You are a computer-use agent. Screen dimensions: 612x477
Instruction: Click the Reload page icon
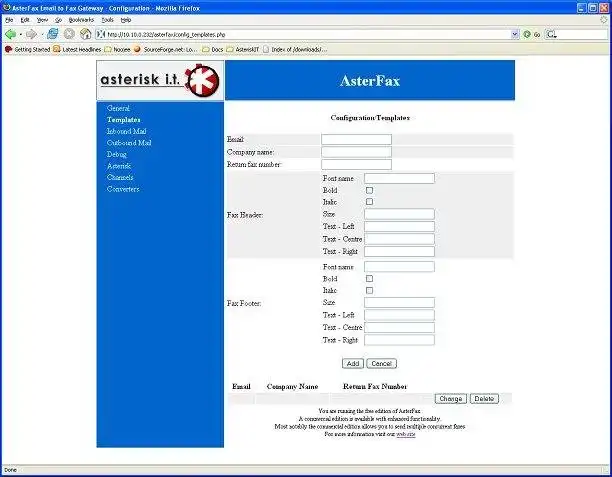tap(52, 34)
